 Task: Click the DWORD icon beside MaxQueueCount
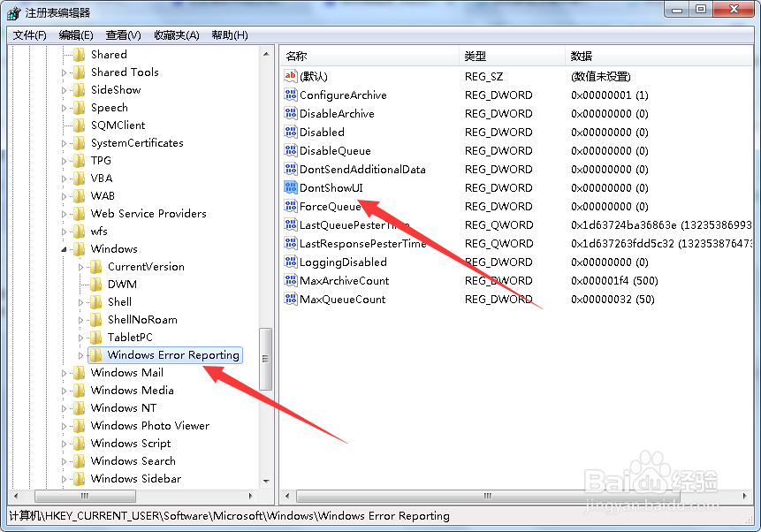(x=290, y=299)
